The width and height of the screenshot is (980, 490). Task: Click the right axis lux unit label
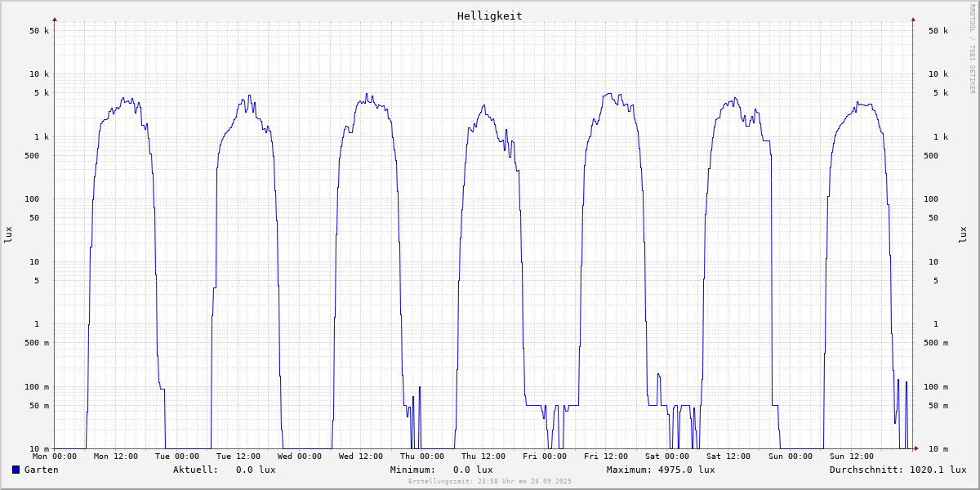[x=963, y=234]
